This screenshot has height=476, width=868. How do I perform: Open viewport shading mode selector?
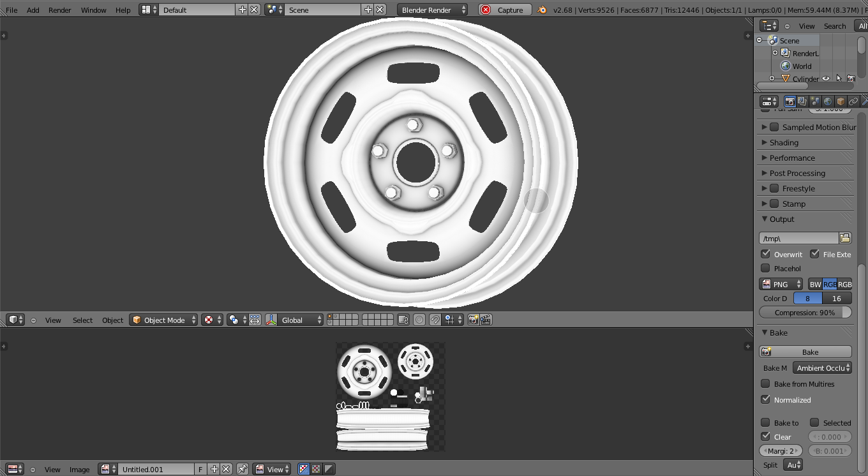coord(211,320)
